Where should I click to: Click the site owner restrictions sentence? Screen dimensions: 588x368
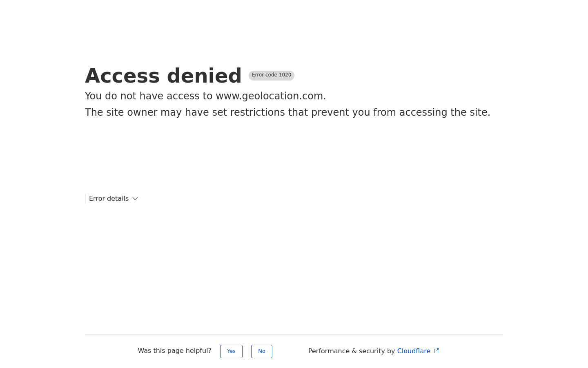[x=287, y=112]
